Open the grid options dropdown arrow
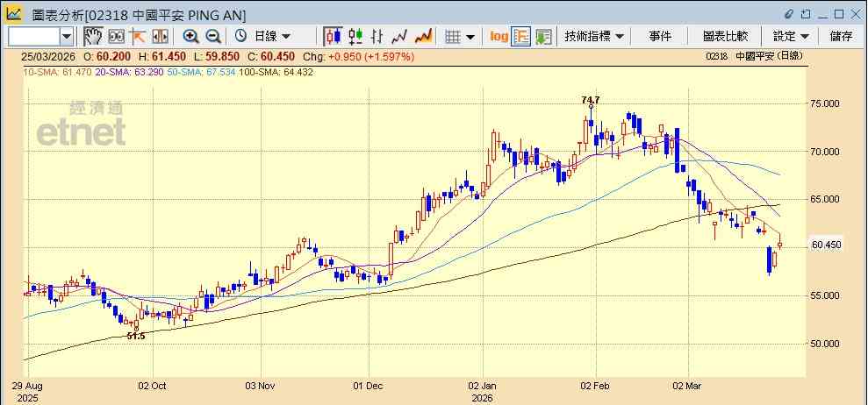The image size is (868, 405). 470,37
